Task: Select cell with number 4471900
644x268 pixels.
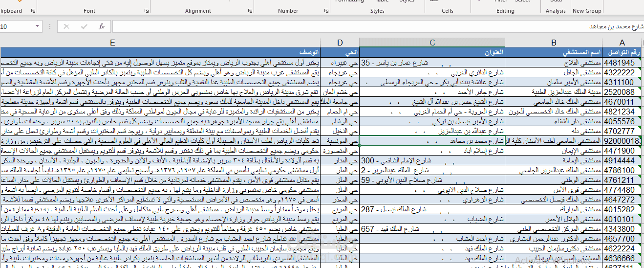Action: pyautogui.click(x=622, y=151)
